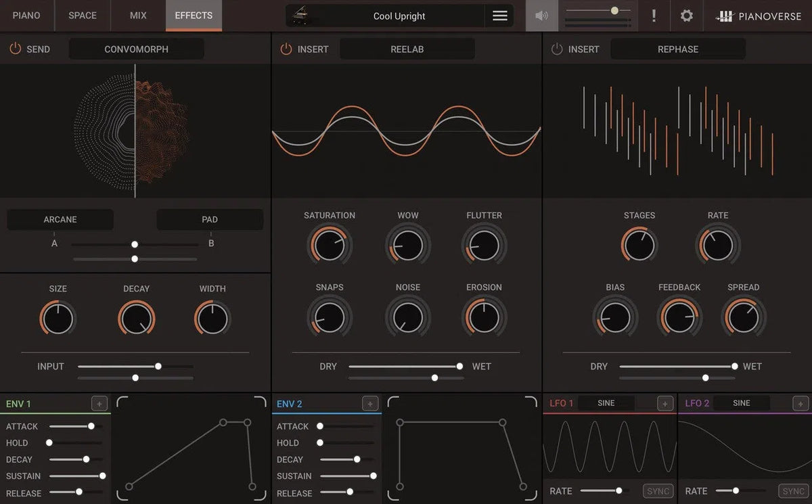The image size is (812, 504).
Task: Disable the Reelab INSERT power button
Action: tap(286, 49)
